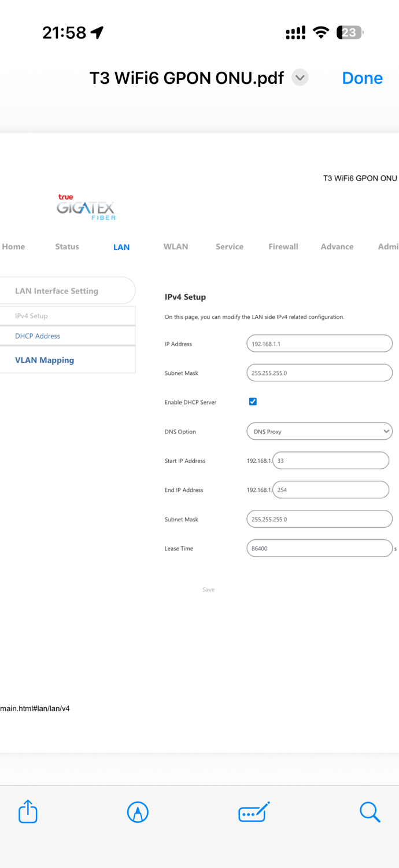Toggle the Enable DHCP Server checkbox

pos(253,402)
